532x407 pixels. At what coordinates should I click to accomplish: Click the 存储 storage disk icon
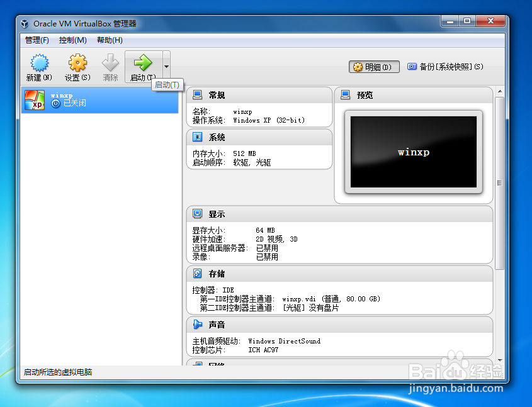point(198,274)
